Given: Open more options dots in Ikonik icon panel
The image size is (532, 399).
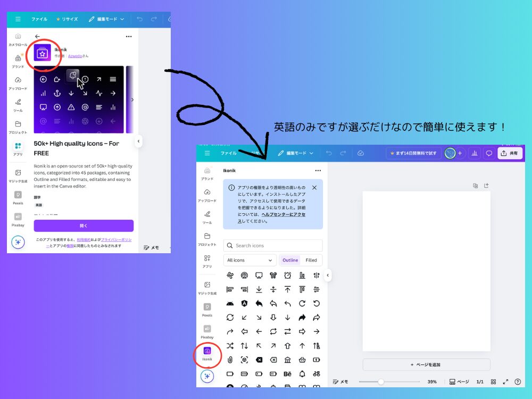Looking at the screenshot, I should (x=318, y=171).
